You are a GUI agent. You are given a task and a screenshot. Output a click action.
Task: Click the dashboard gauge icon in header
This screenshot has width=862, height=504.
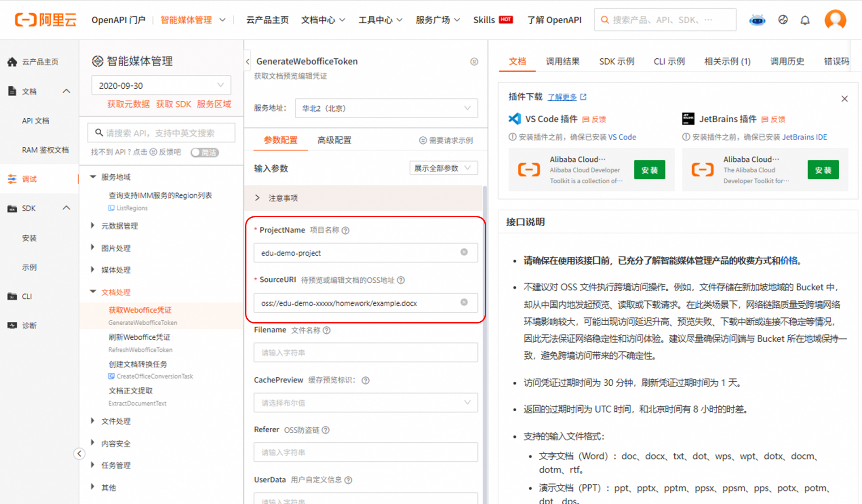tap(783, 20)
